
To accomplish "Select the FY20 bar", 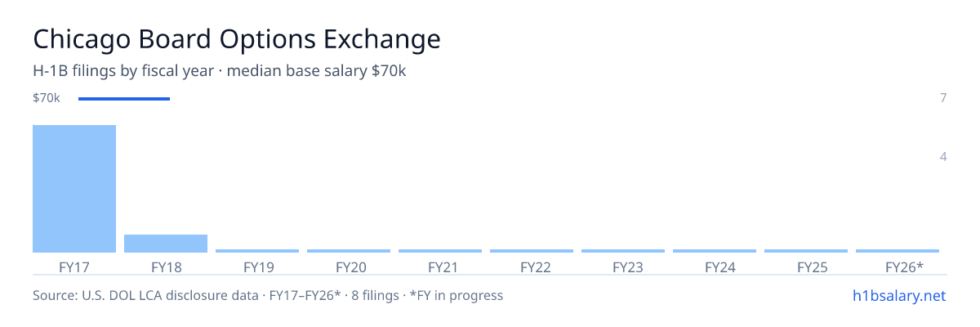I will pos(349,251).
